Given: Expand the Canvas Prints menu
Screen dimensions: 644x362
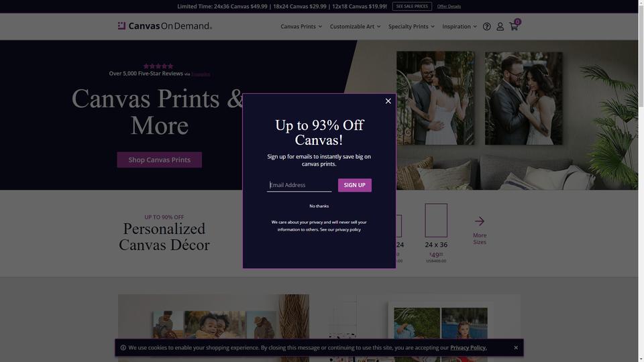Looking at the screenshot, I should point(301,26).
